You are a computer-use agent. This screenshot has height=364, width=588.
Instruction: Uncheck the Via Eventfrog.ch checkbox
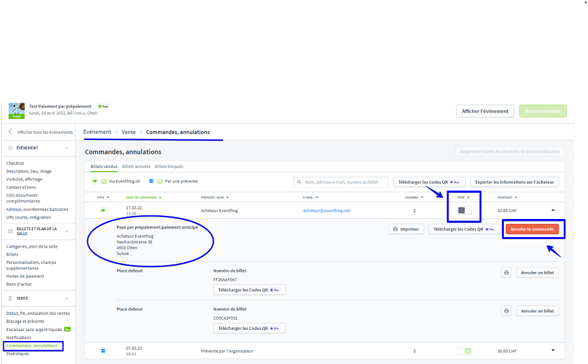[104, 182]
